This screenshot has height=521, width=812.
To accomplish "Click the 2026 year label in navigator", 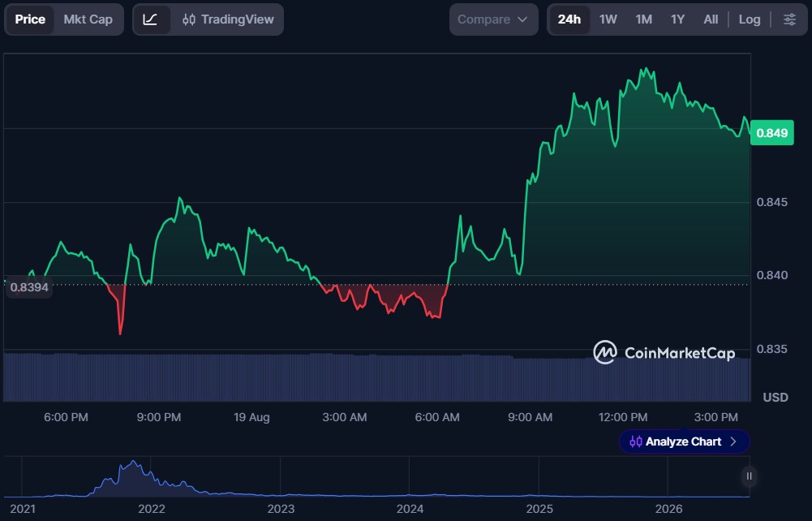I will pyautogui.click(x=668, y=509).
